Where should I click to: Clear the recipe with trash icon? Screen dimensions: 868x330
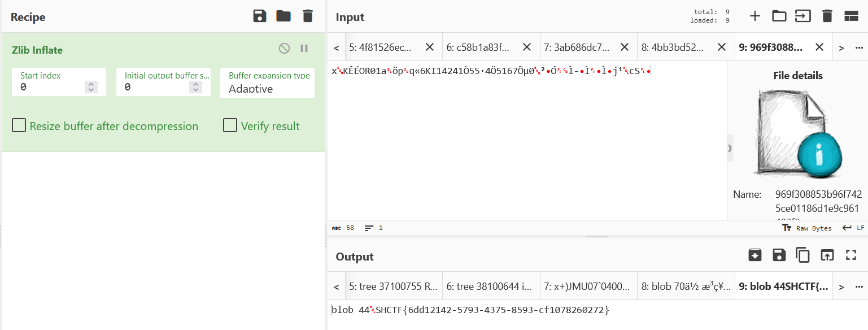point(308,16)
